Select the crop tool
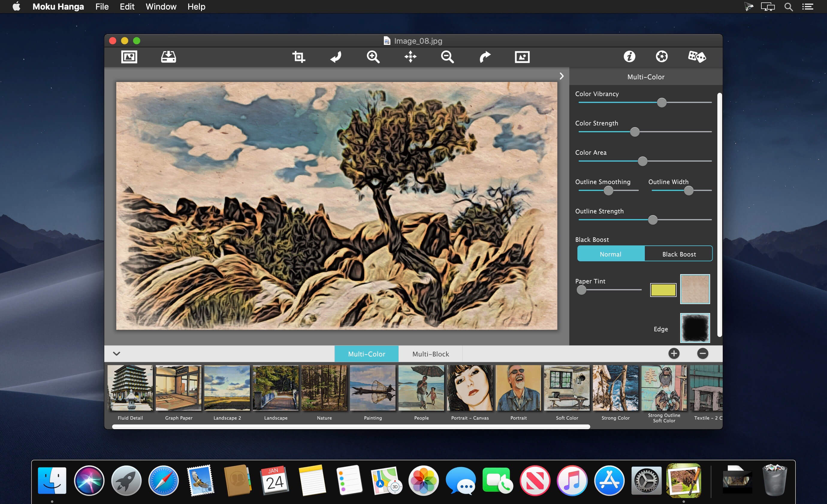The image size is (827, 504). pyautogui.click(x=298, y=57)
